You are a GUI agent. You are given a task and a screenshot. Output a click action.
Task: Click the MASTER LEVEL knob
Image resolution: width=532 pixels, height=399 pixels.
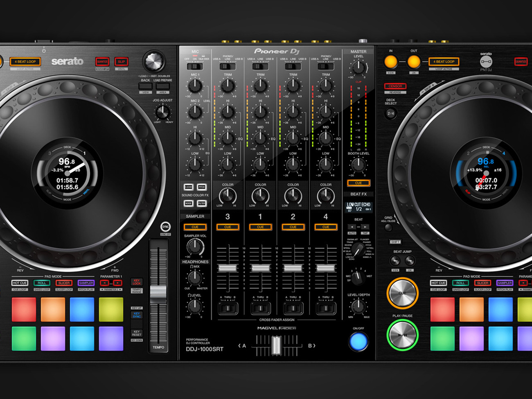[358, 67]
